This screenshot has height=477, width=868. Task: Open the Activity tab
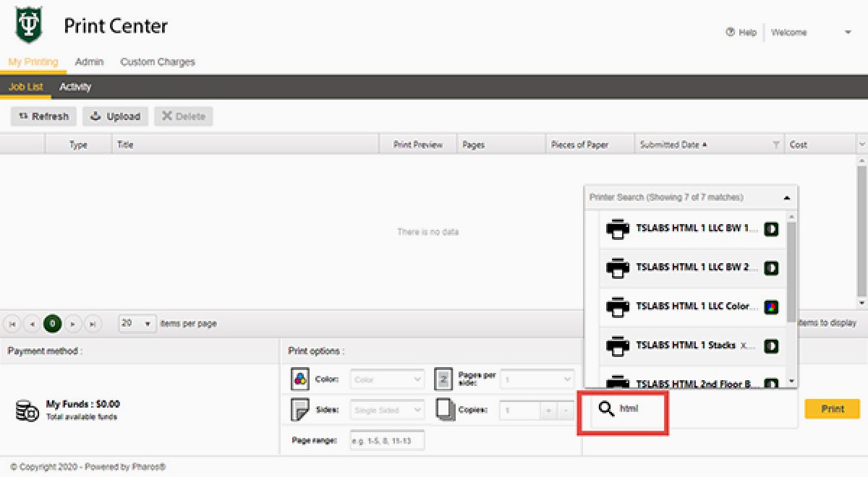click(75, 87)
